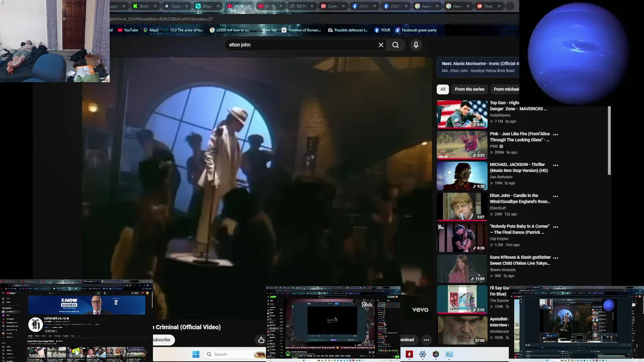Subscribe to the video's channel
Viewport: 644px width, 362px height.
pyautogui.click(x=163, y=340)
